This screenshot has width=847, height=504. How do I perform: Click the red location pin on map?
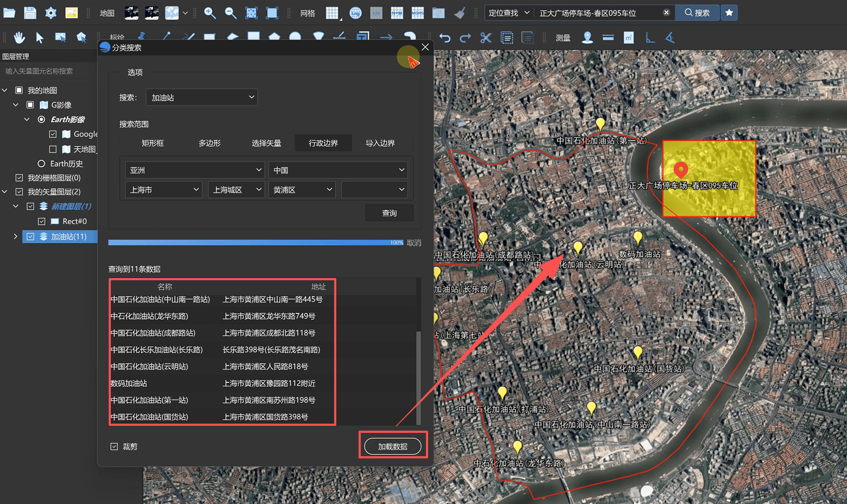[681, 170]
